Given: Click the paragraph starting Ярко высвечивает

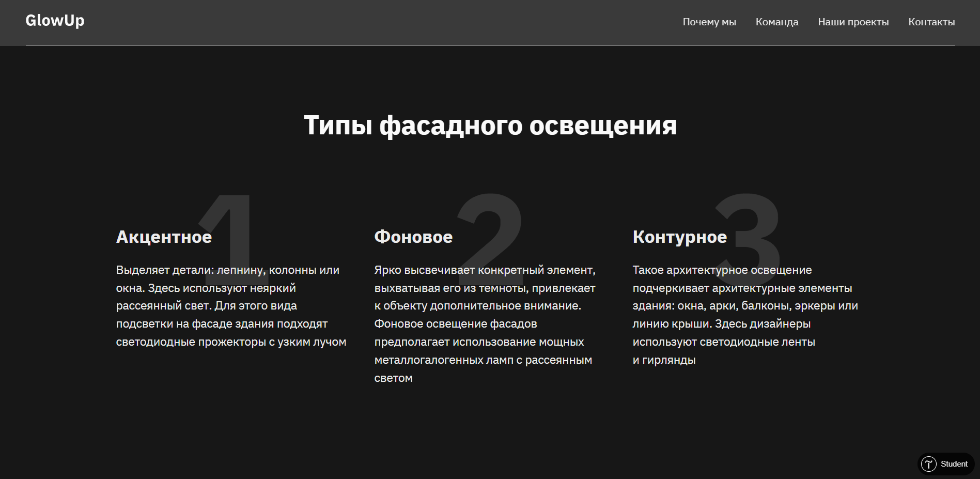Looking at the screenshot, I should (x=485, y=324).
